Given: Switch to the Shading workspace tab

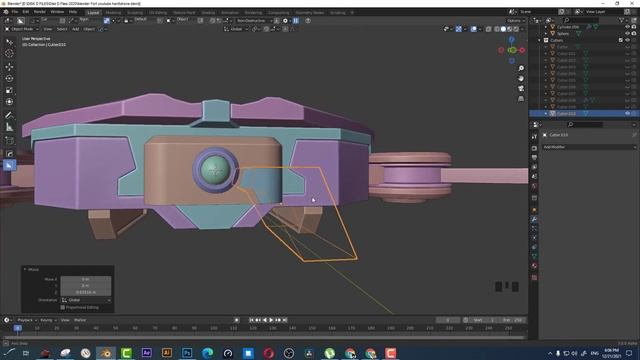Looking at the screenshot, I should 208,13.
